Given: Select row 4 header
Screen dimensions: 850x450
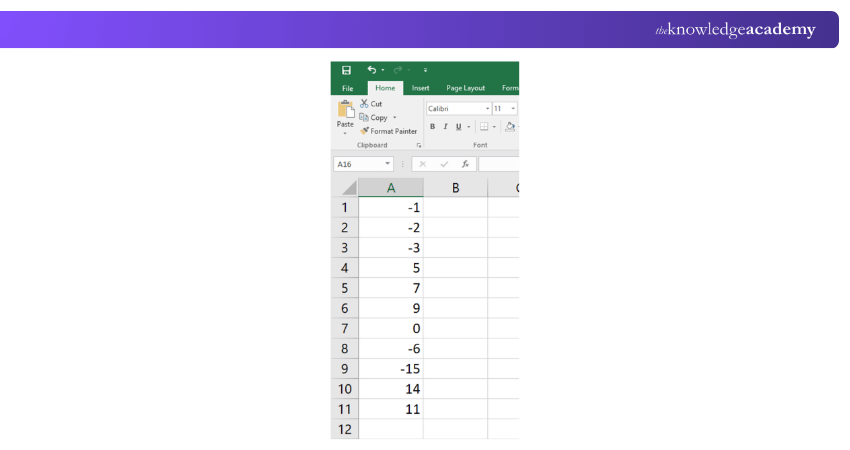Looking at the screenshot, I should [x=345, y=268].
